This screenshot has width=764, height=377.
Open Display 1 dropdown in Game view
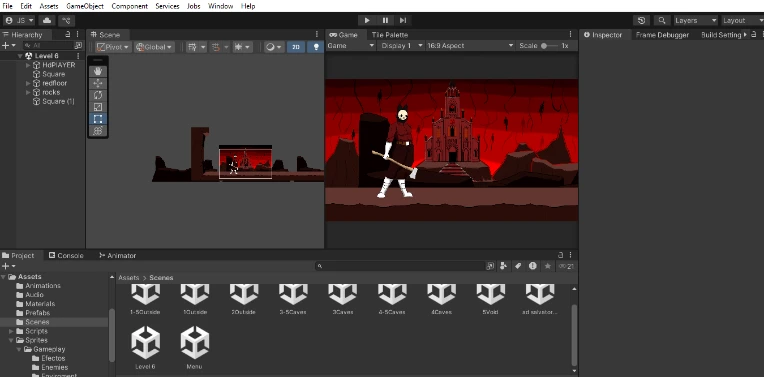(402, 45)
